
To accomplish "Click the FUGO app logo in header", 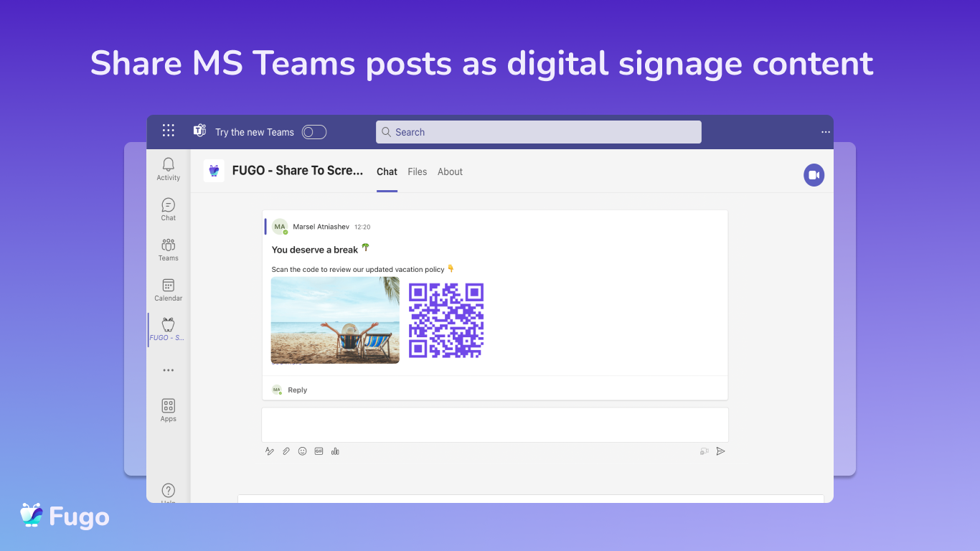I will pos(214,171).
